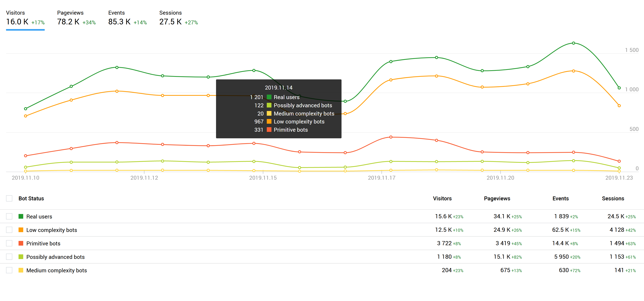Click the Real users entry inside the tooltip
The width and height of the screenshot is (644, 301).
tap(286, 97)
